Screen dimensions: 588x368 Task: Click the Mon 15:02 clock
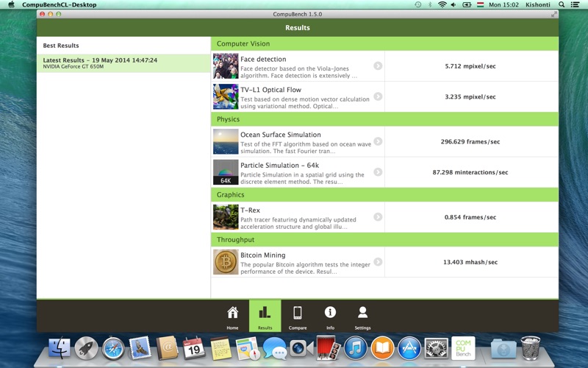[x=503, y=4]
